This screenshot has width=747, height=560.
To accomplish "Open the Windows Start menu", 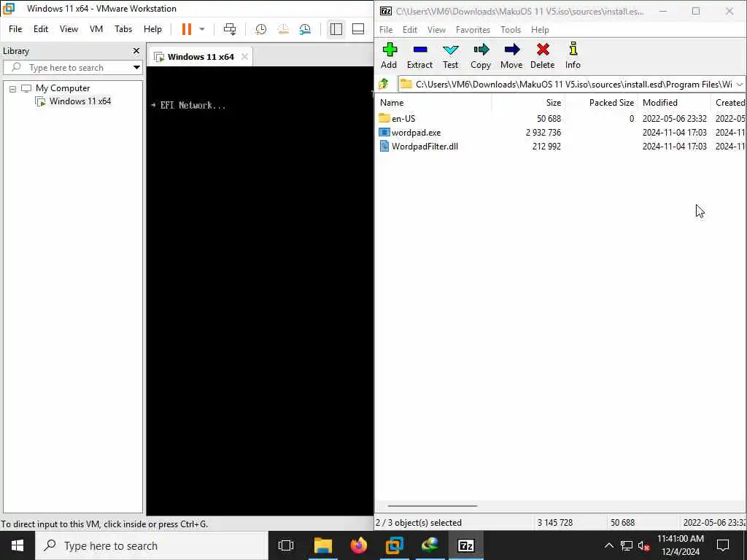I will pyautogui.click(x=18, y=545).
